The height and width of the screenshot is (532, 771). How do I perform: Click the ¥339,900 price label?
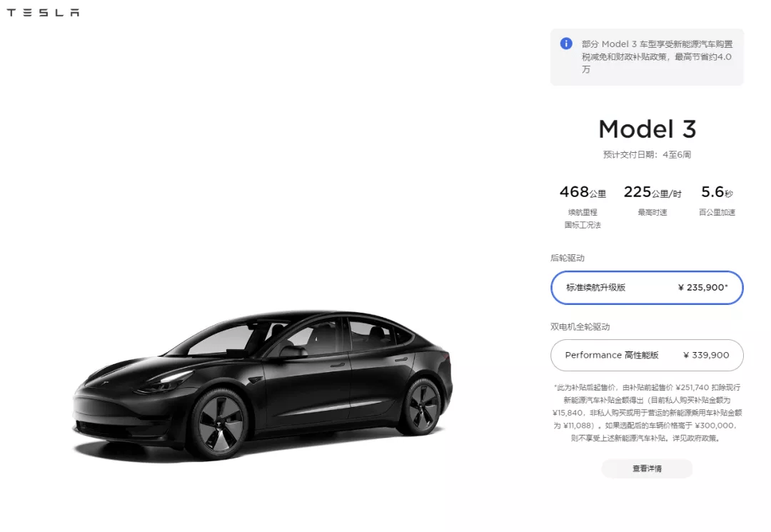706,355
